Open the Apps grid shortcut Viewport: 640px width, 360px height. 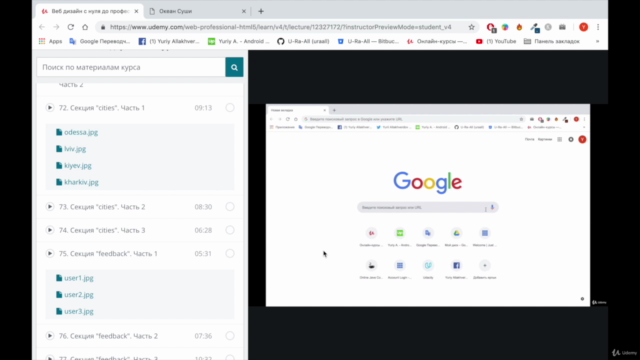pyautogui.click(x=50, y=41)
